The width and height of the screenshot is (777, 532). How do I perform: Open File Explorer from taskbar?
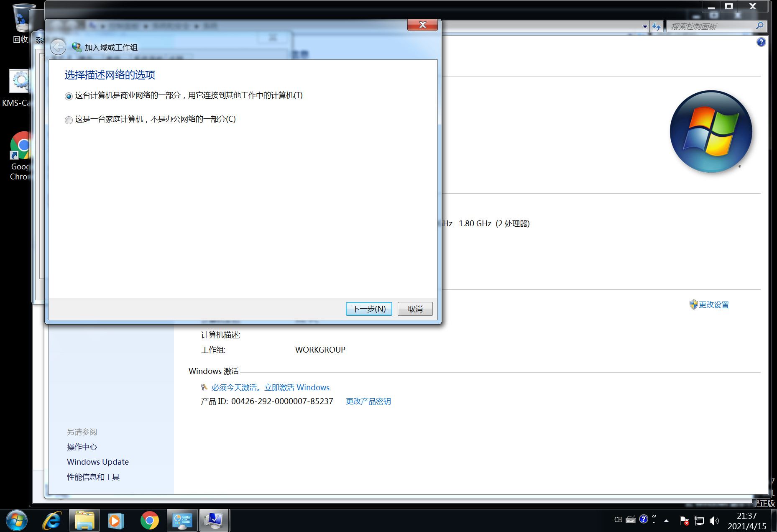pos(84,520)
